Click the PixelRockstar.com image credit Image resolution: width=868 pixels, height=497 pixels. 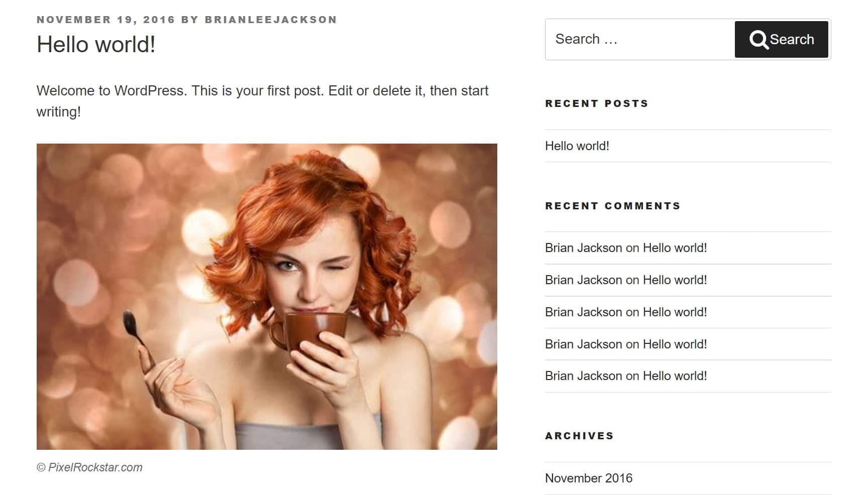[89, 467]
